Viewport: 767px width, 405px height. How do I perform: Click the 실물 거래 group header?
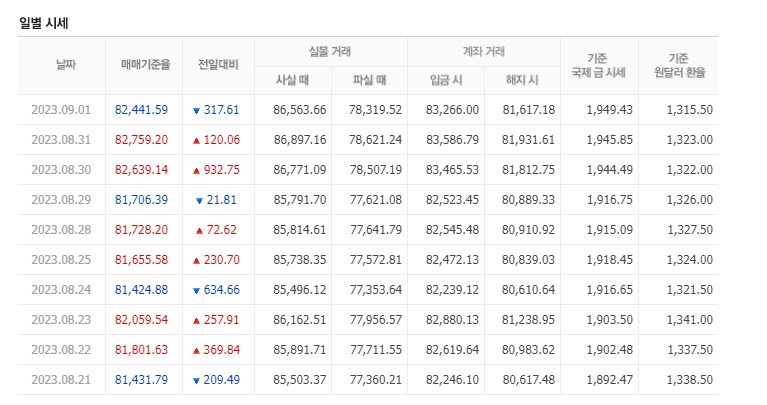(330, 51)
